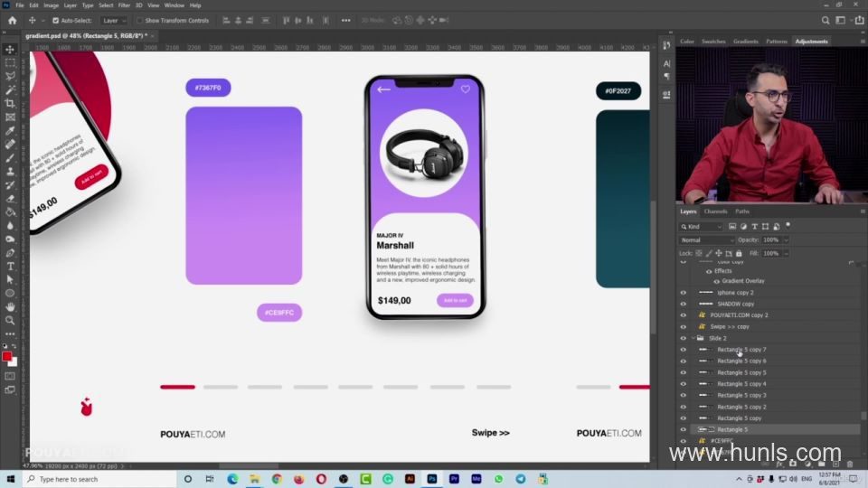868x488 pixels.
Task: Open the Filter menu
Action: [124, 5]
